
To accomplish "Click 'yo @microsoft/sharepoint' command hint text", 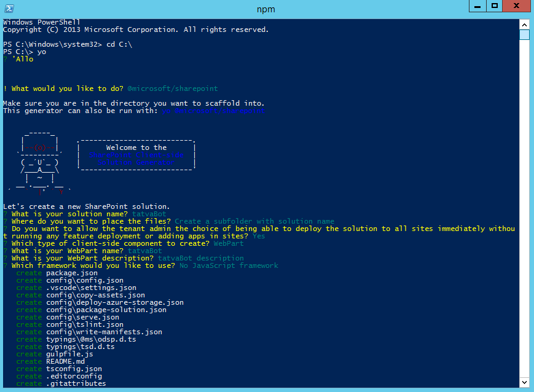I will coord(213,111).
